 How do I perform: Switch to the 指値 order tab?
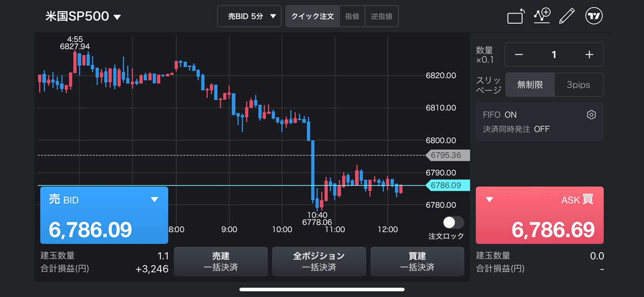[x=352, y=16]
